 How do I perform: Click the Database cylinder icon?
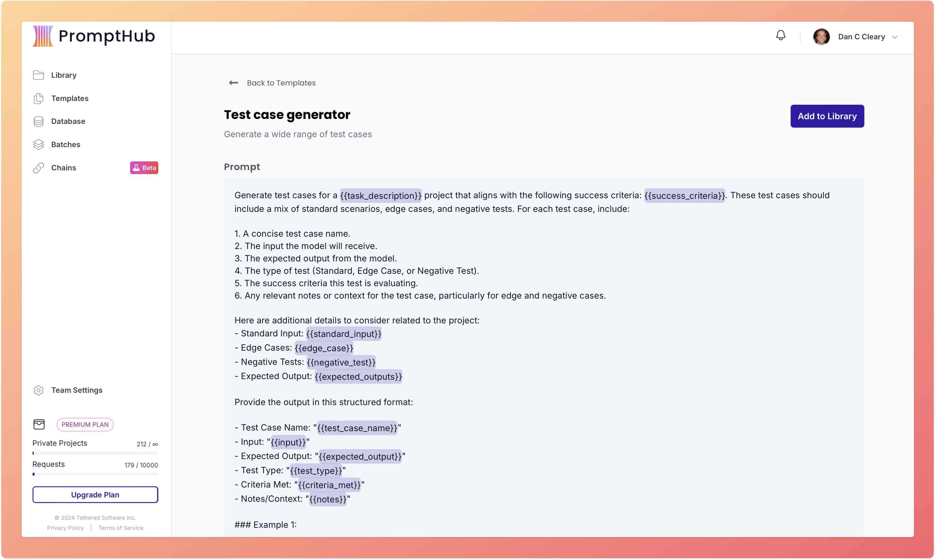coord(38,121)
